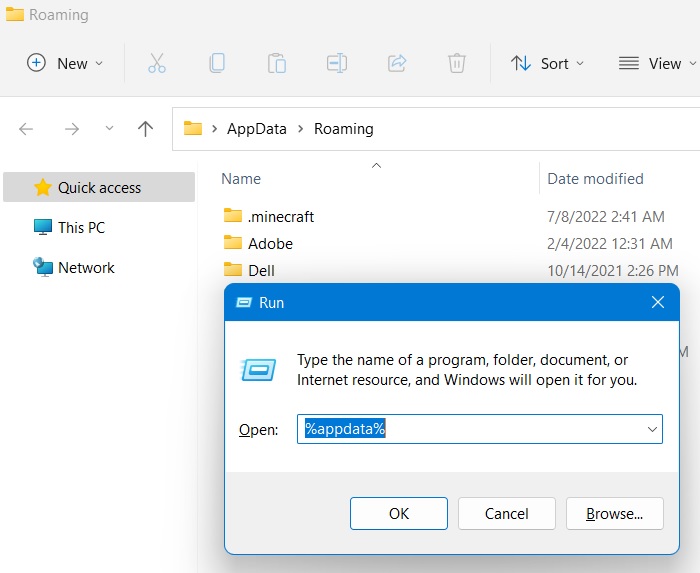Click the sort direction caret above Name
The width and height of the screenshot is (700, 573).
pos(376,166)
